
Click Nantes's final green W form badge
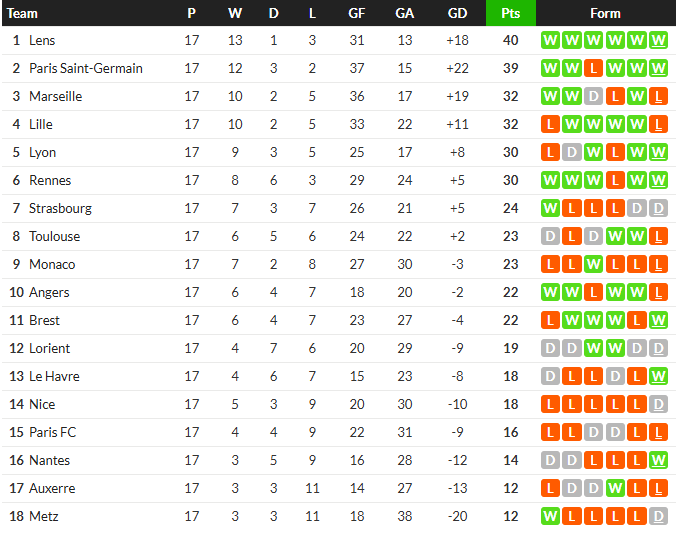click(x=658, y=460)
